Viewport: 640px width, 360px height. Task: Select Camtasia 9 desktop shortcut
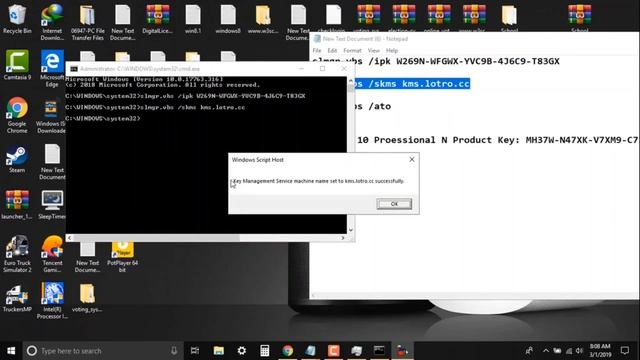[x=17, y=65]
